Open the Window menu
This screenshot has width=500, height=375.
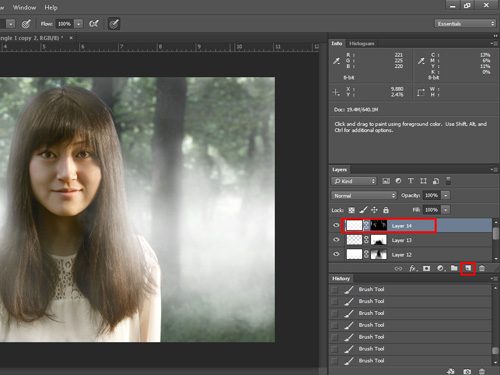24,7
